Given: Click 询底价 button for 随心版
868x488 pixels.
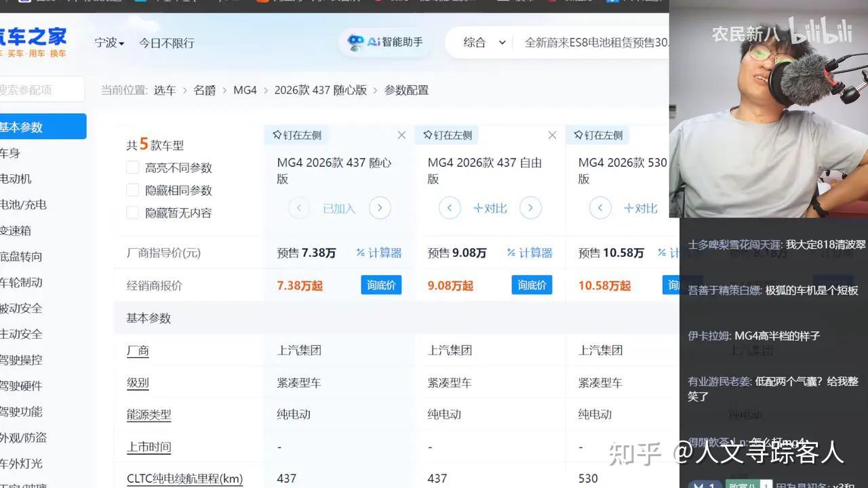Looking at the screenshot, I should [380, 285].
